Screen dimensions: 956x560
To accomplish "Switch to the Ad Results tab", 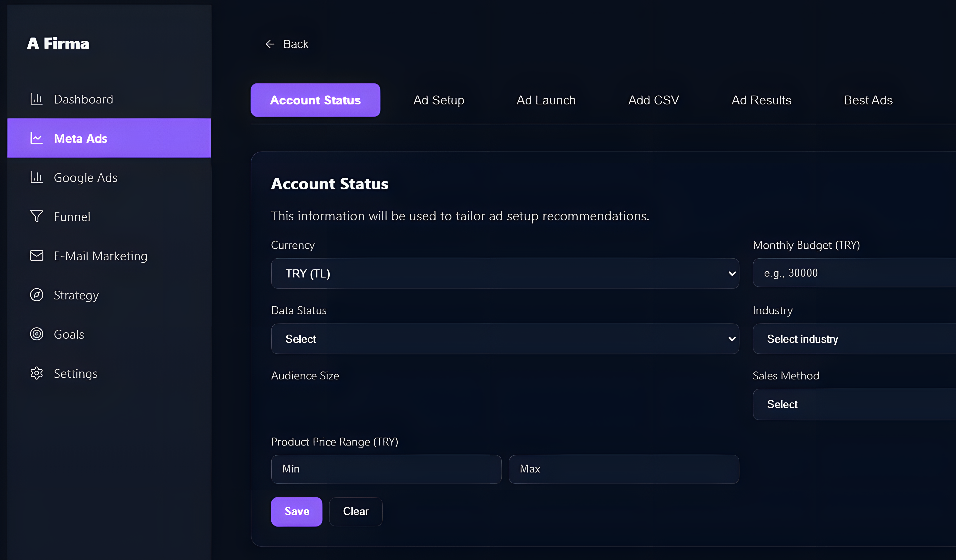I will [x=761, y=100].
